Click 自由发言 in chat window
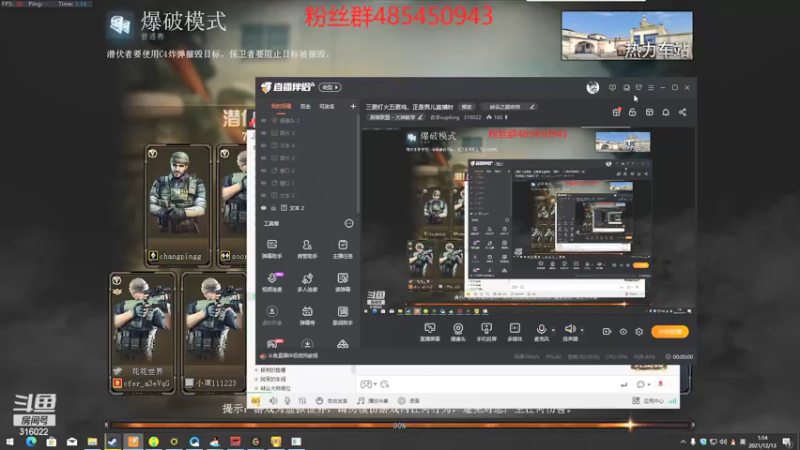 point(332,401)
